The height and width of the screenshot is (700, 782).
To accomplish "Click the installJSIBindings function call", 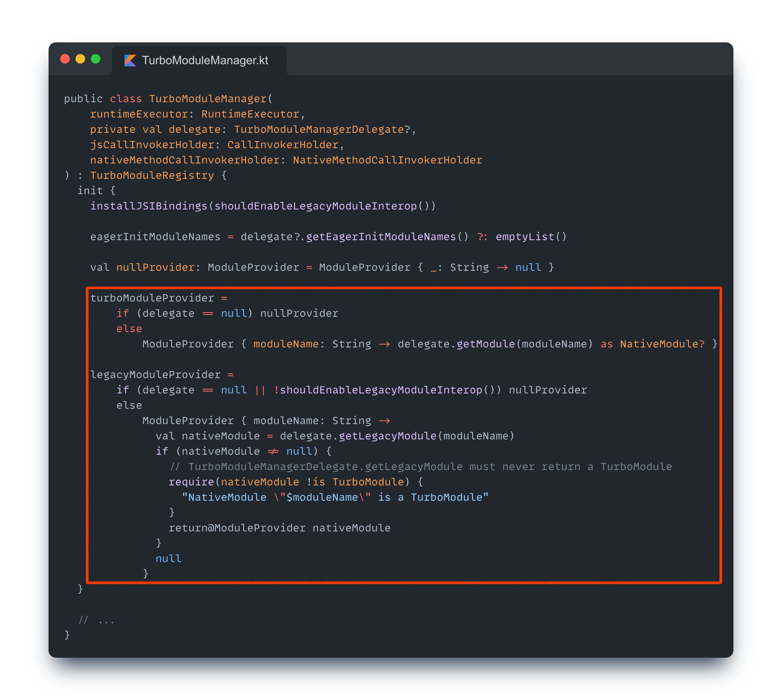I will [148, 206].
